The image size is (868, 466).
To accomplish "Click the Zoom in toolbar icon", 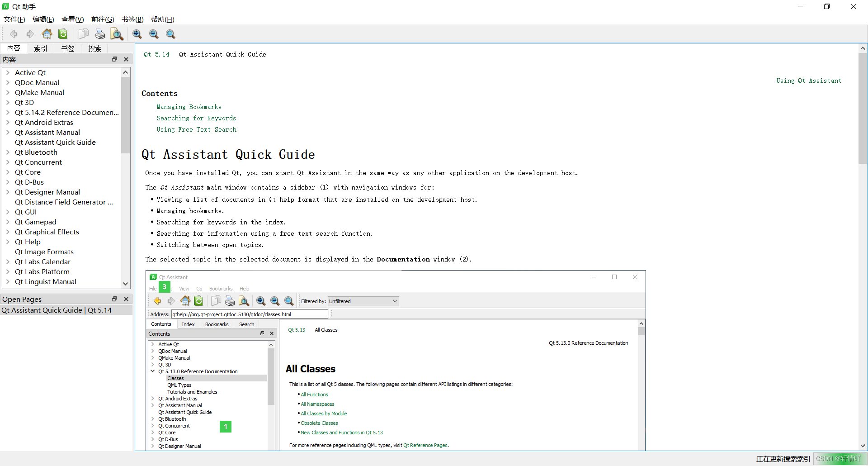I will coord(137,34).
